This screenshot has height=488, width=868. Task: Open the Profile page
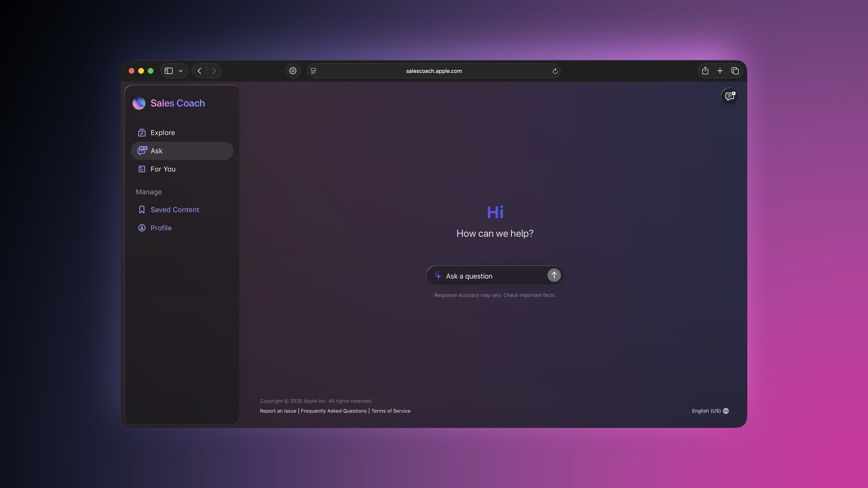click(x=161, y=228)
